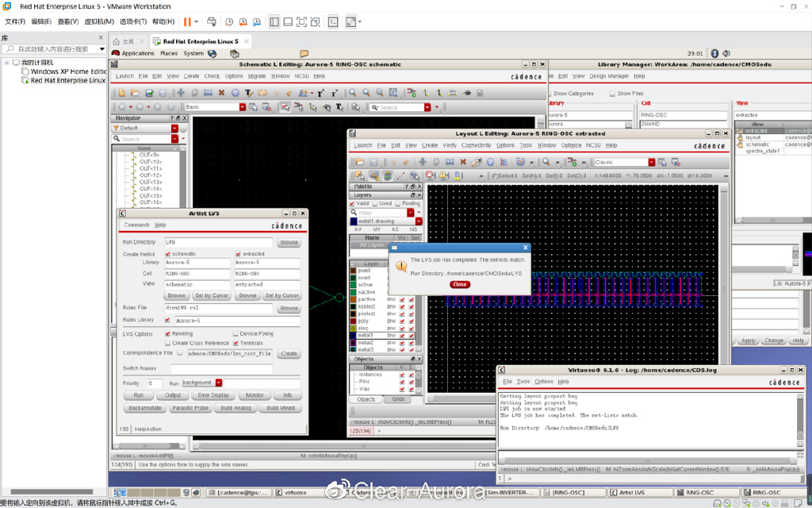Open the Connectivity menu in layout window
The image size is (812, 508).
click(477, 146)
